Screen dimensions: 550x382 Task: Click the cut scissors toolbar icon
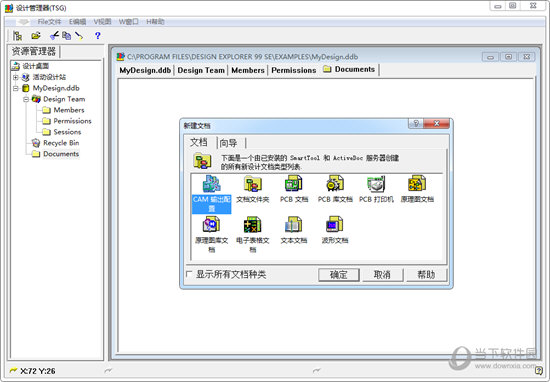(x=54, y=35)
